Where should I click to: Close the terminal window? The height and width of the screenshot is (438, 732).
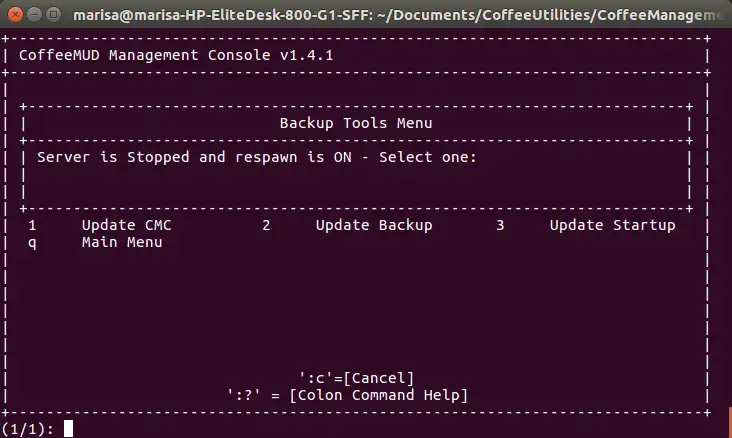13,15
